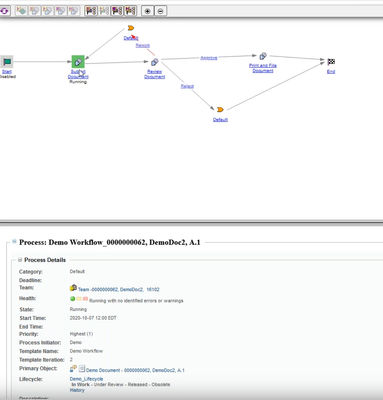This screenshot has height=400, width=383.
Task: Click the zoom out minus button
Action: [160, 11]
